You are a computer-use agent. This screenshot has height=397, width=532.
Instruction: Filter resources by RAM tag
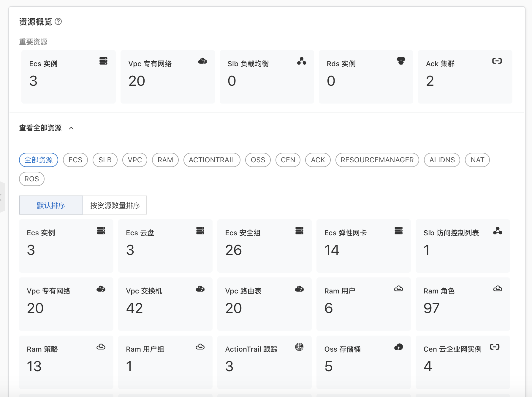[165, 160]
